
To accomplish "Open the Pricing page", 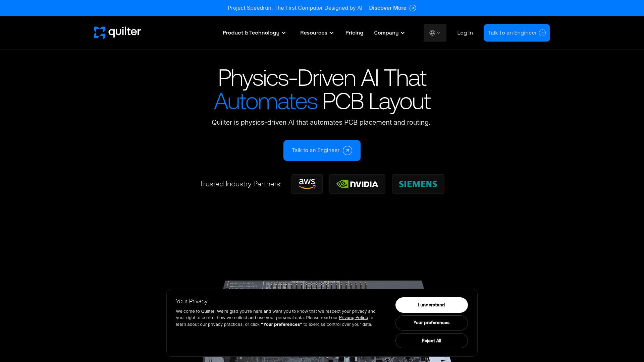I will coord(354,33).
